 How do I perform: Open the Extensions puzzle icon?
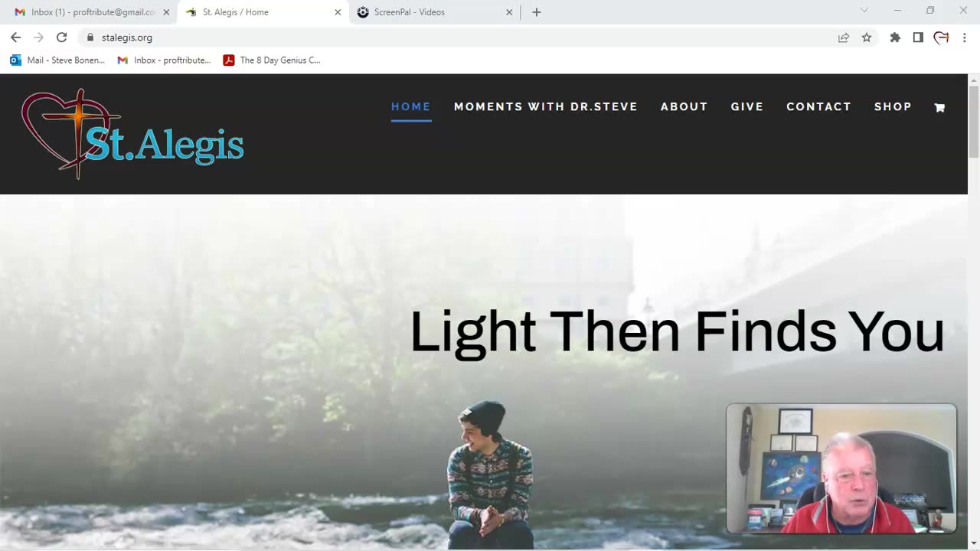(895, 37)
